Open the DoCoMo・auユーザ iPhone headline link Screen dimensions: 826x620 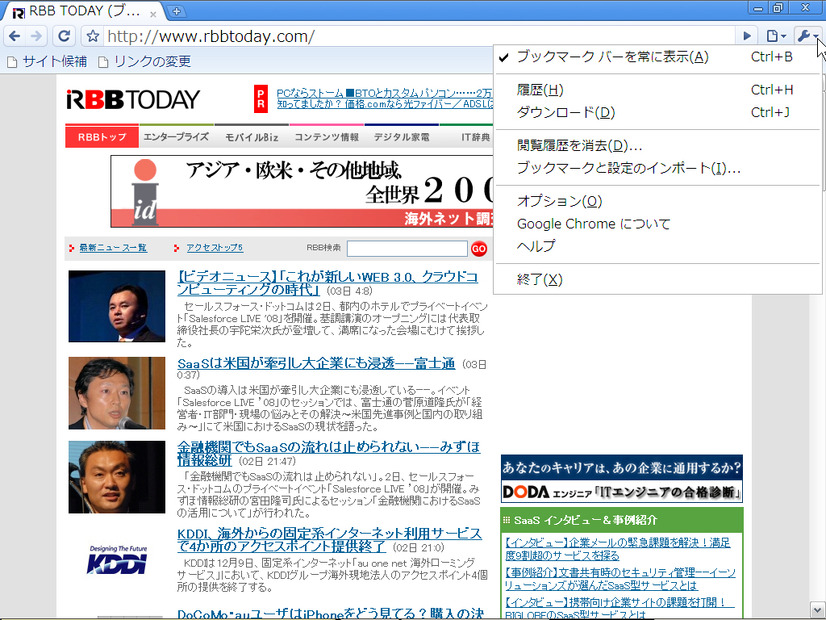point(330,613)
